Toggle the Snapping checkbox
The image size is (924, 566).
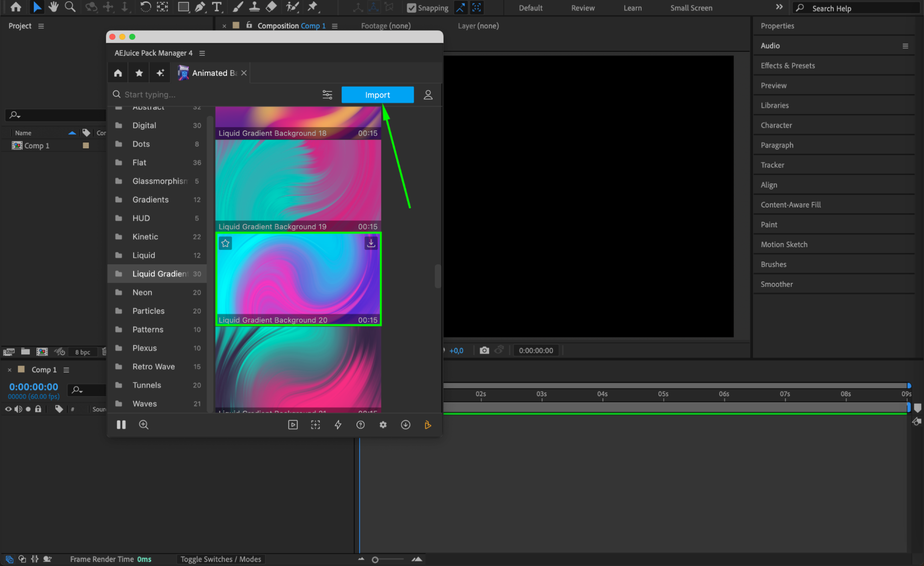[x=411, y=8]
